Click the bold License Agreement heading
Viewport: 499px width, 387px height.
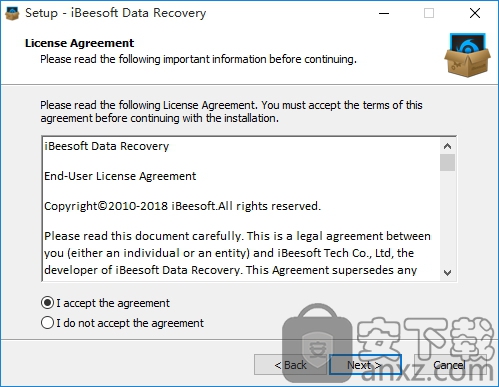(x=79, y=43)
